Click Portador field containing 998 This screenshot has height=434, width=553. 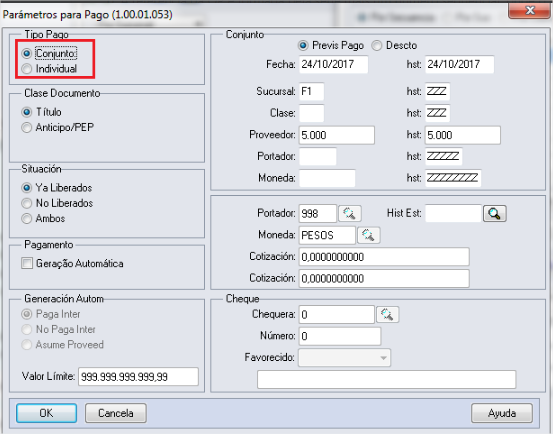point(317,214)
